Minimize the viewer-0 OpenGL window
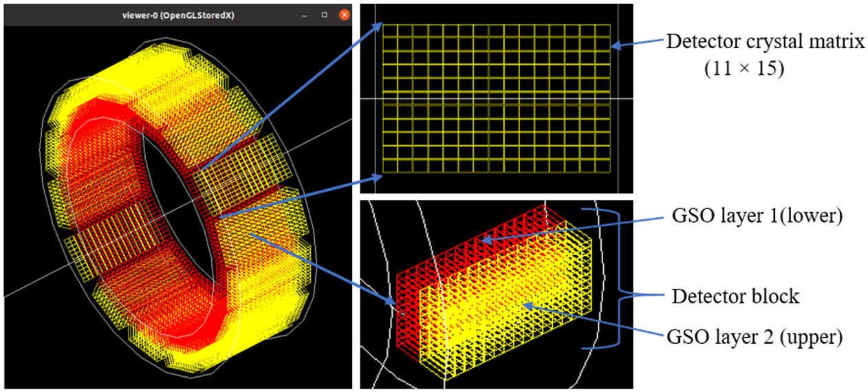 click(x=305, y=14)
